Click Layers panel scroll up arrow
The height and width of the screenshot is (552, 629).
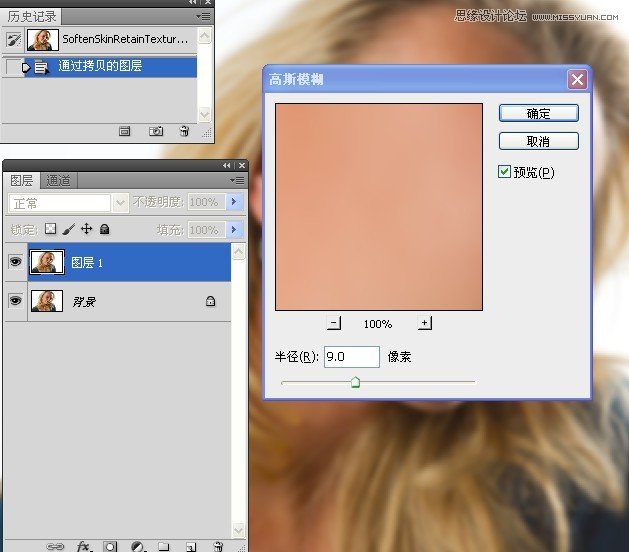tap(238, 253)
